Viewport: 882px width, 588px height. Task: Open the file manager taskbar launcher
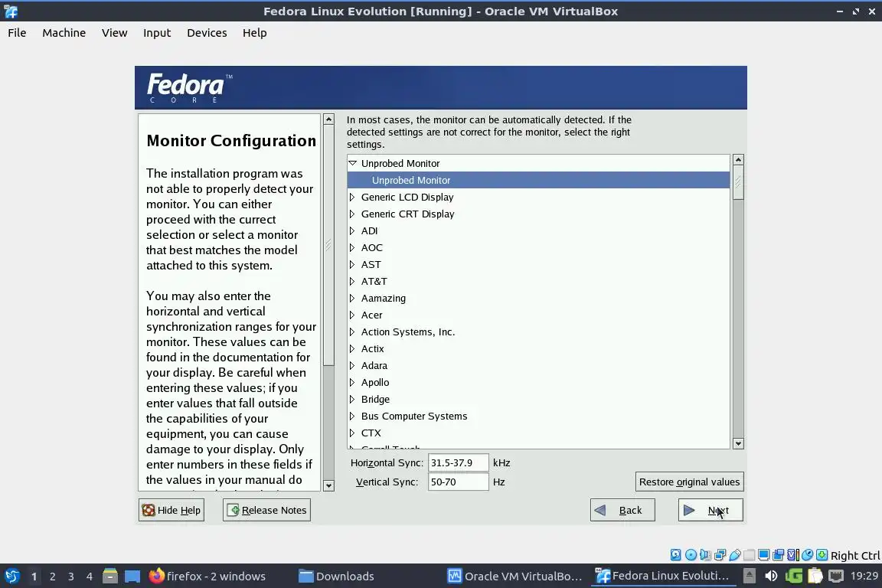click(110, 577)
